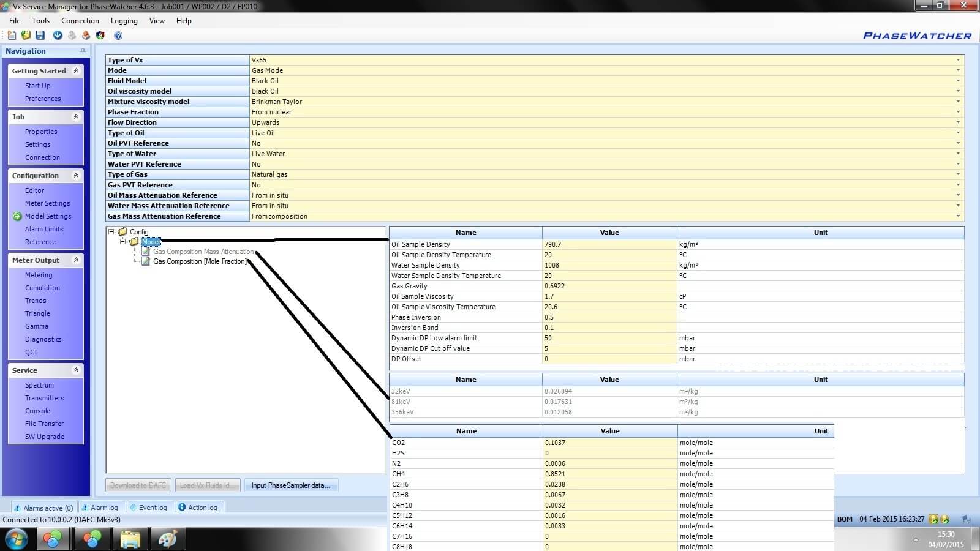Open File Transfer under Service
Viewport: 980px width, 551px height.
44,424
